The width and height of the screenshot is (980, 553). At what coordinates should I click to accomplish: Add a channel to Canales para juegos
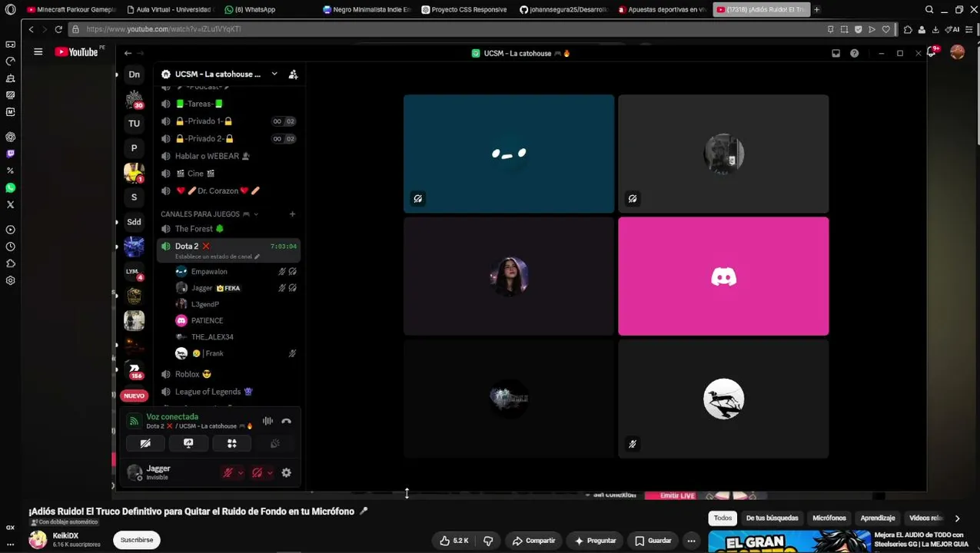coord(292,214)
